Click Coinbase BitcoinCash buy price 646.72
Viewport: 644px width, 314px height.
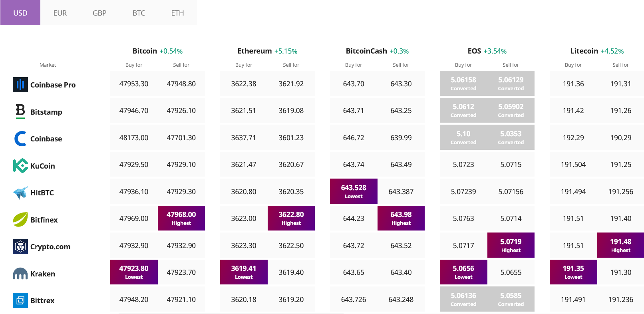pyautogui.click(x=354, y=138)
